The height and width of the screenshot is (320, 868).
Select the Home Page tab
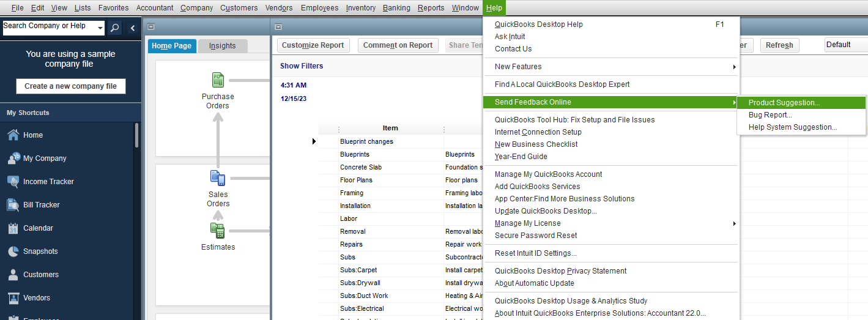[171, 46]
